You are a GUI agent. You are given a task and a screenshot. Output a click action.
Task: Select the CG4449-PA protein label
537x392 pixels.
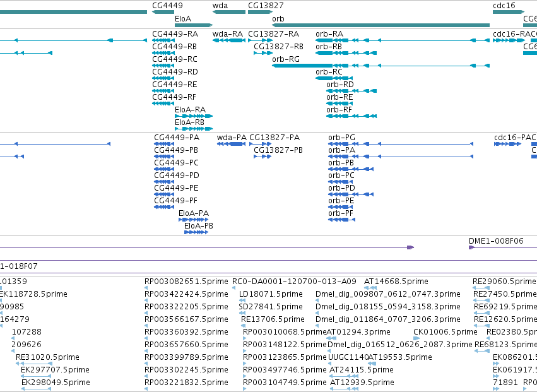[x=177, y=138]
